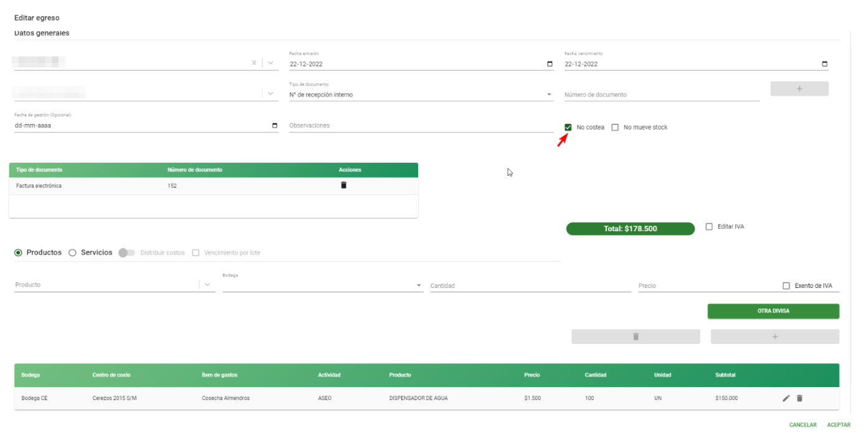Click document number 152 cell

tap(172, 186)
